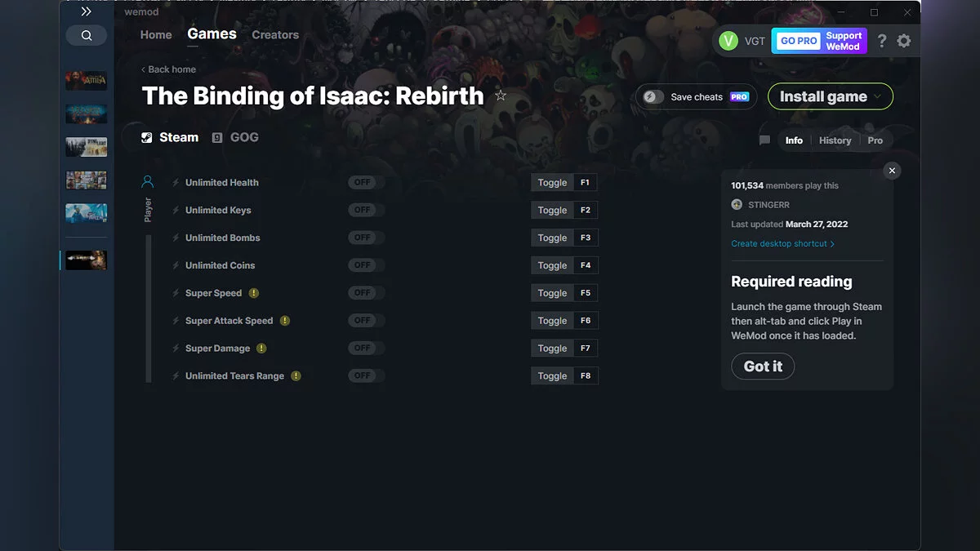Click the VGT user avatar
The width and height of the screenshot is (980, 551).
728,41
